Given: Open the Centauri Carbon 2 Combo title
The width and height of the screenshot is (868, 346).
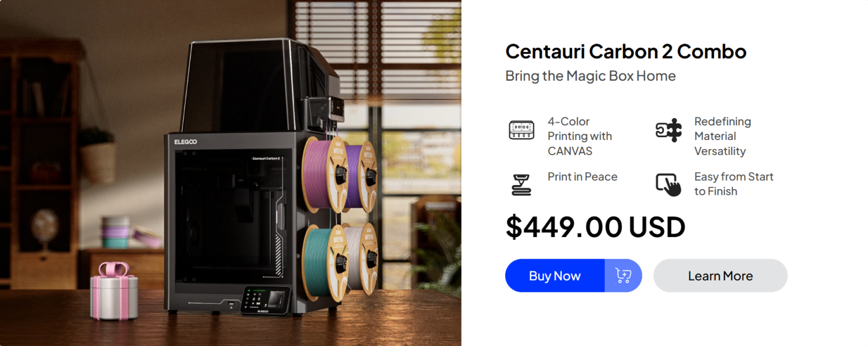Looking at the screenshot, I should 626,51.
